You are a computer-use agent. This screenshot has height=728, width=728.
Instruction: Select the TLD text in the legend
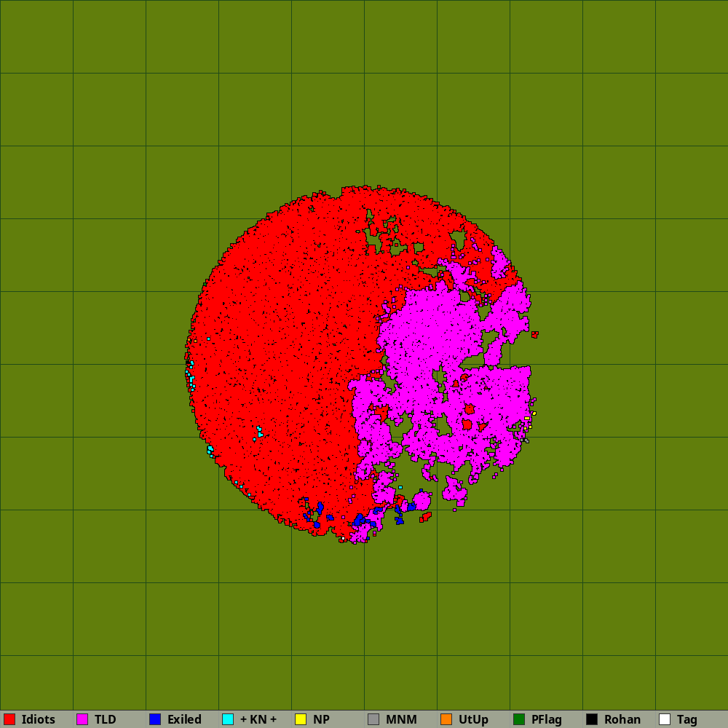[105, 719]
